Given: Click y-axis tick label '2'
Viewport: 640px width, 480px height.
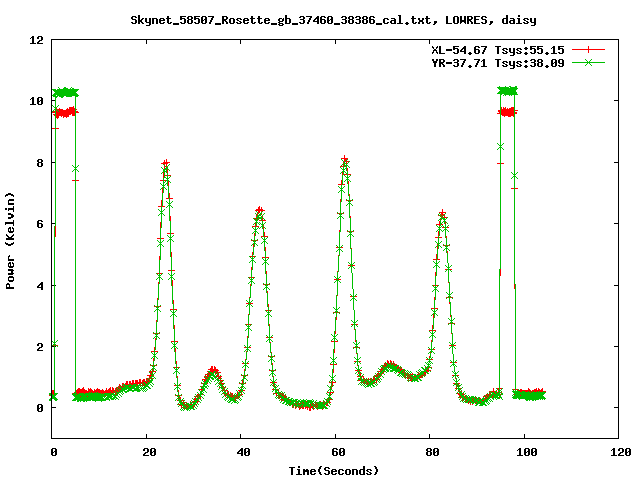Looking at the screenshot, I should (40, 347).
